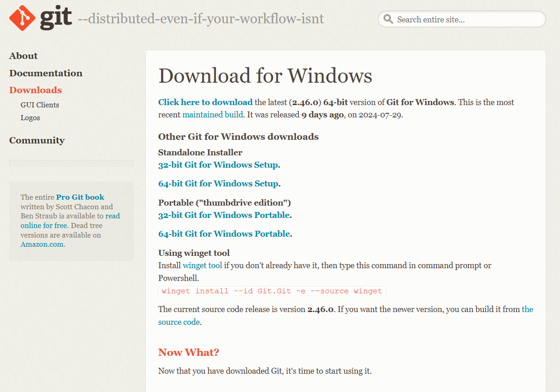This screenshot has width=560, height=392.
Task: Select Downloads in sidebar
Action: (35, 90)
